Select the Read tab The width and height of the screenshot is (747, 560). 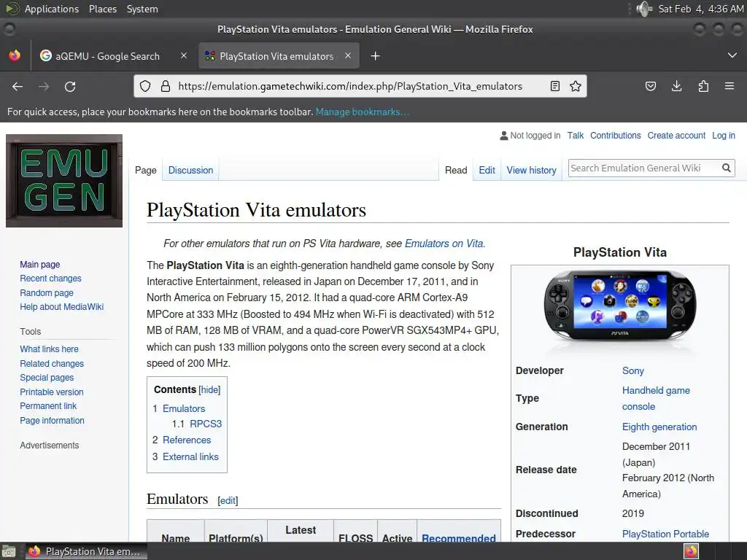(x=456, y=170)
